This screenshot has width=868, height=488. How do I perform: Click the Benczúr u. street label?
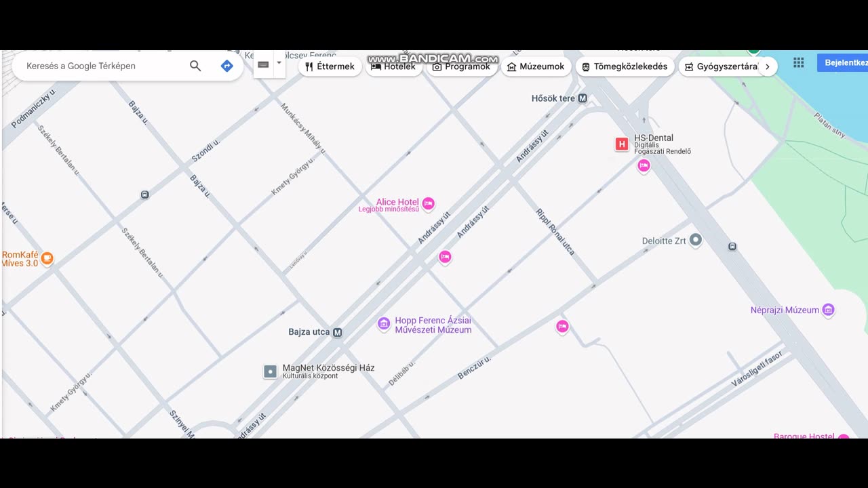pos(474,367)
